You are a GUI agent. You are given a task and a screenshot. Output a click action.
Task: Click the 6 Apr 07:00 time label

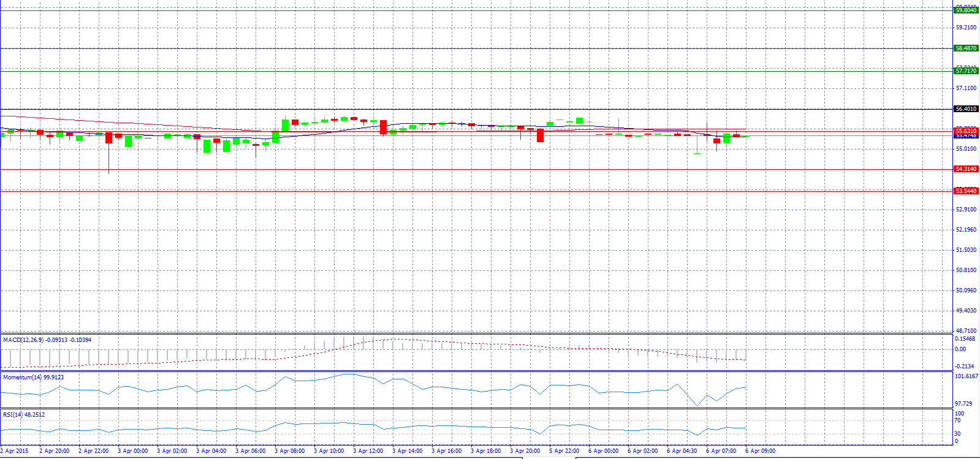click(721, 451)
